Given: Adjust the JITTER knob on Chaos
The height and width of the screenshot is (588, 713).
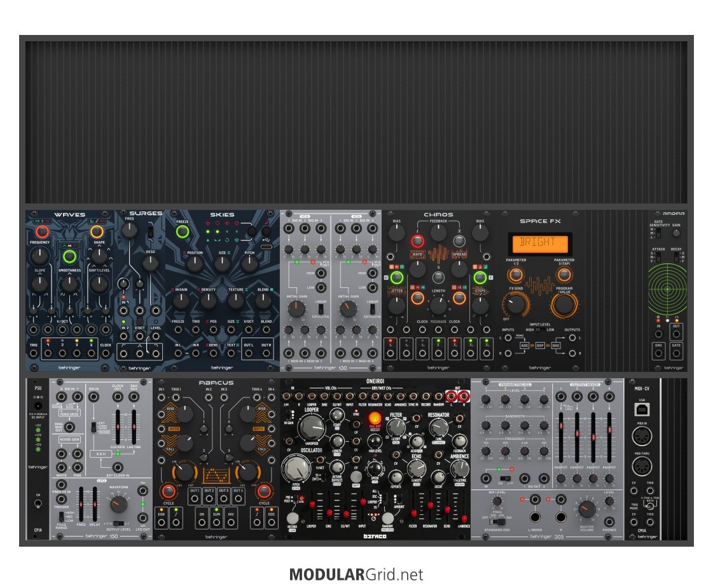Looking at the screenshot, I should click(396, 305).
